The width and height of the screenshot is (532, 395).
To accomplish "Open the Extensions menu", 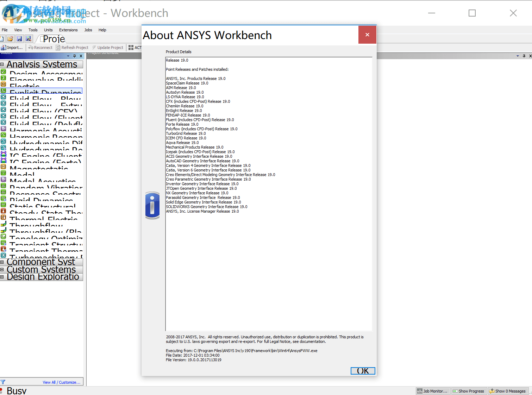I will click(68, 30).
